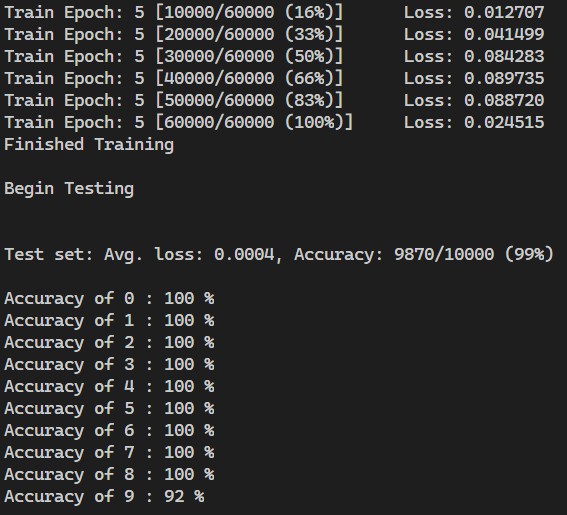Image resolution: width=567 pixels, height=515 pixels.
Task: Click the loss value 0.041499
Action: (x=504, y=35)
